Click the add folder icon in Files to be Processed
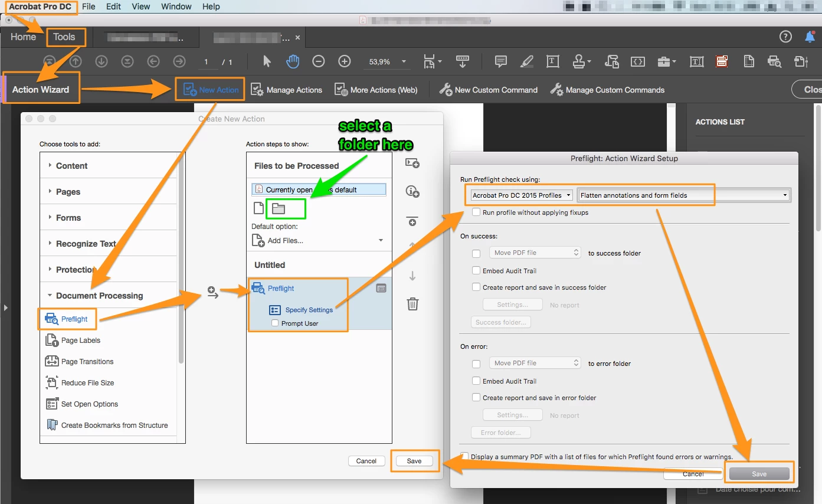The image size is (822, 504). 279,208
